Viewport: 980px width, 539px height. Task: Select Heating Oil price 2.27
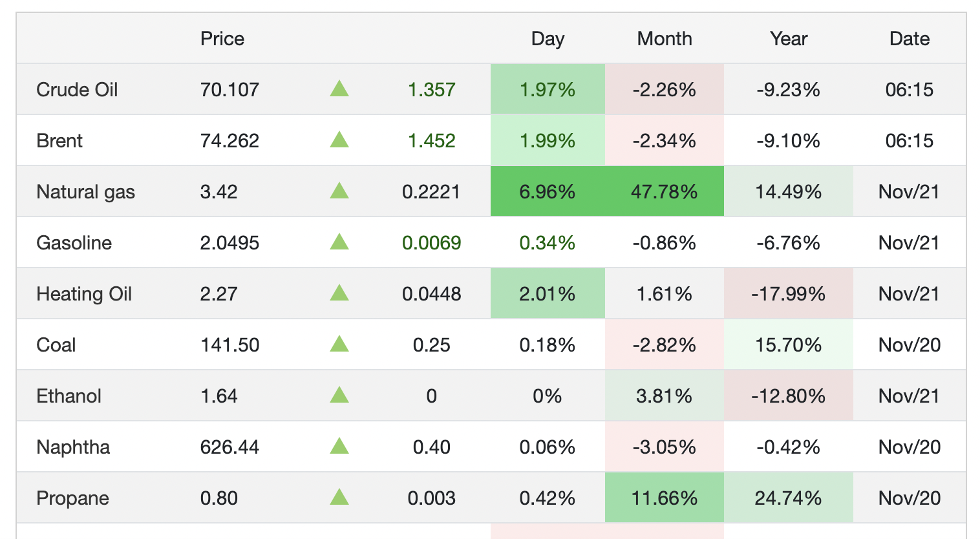coord(219,293)
